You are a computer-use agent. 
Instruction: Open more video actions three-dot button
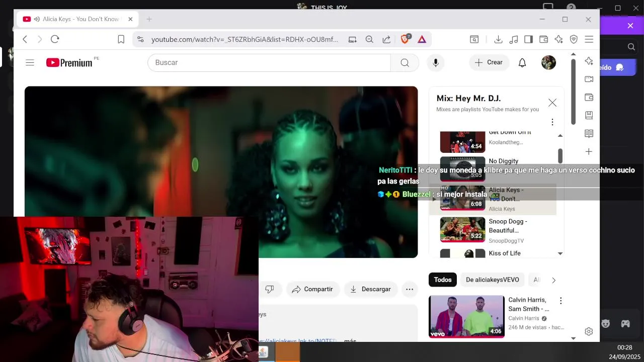[x=410, y=289]
